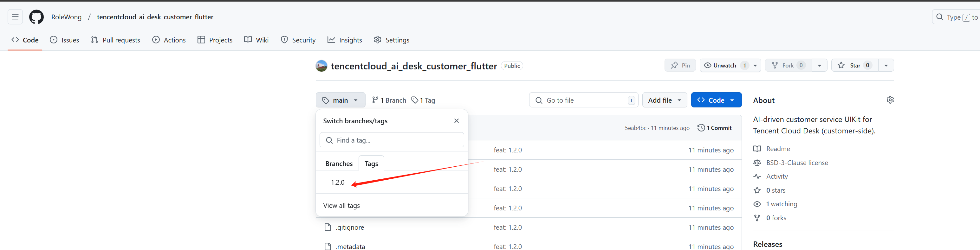
Task: Star this repository
Action: [854, 65]
